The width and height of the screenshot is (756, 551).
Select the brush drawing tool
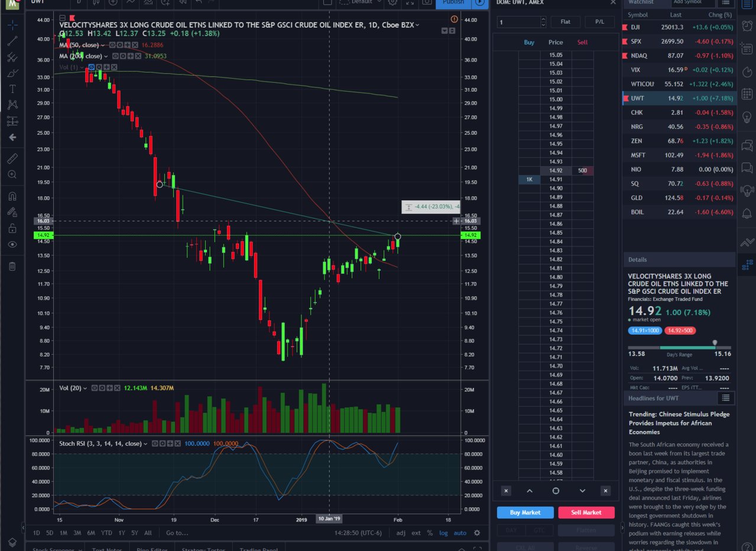pyautogui.click(x=12, y=73)
